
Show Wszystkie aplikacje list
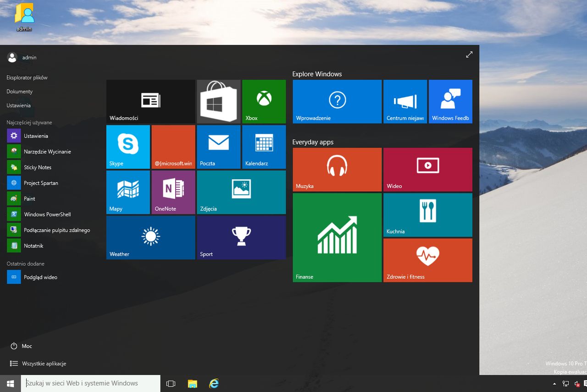38,364
